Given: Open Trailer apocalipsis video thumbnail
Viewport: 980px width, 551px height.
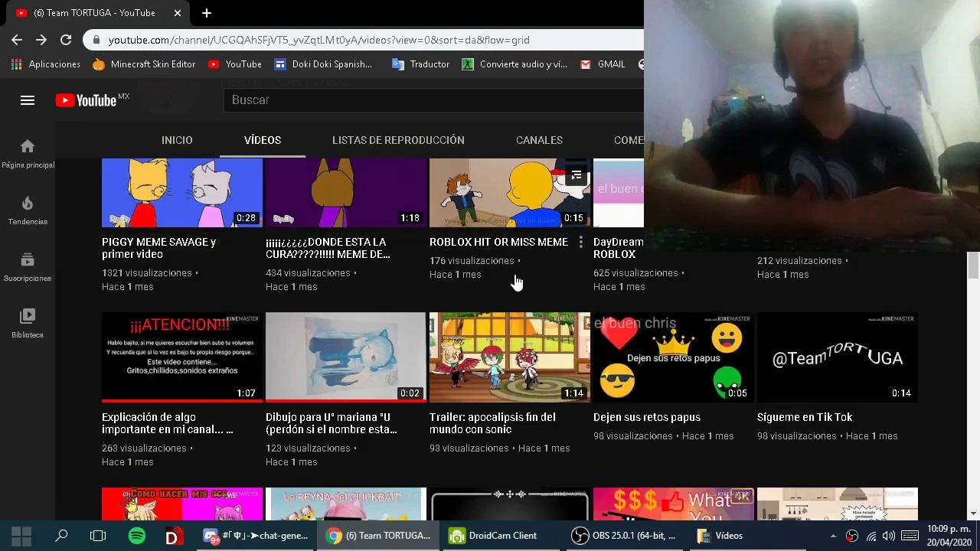Looking at the screenshot, I should point(510,357).
